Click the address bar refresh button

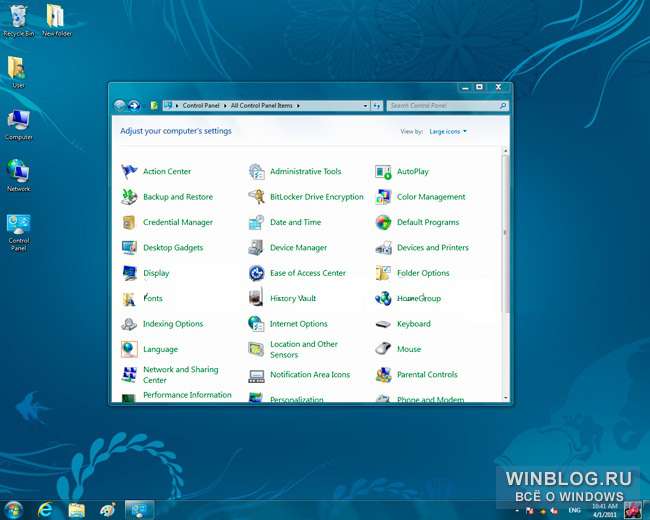(376, 106)
